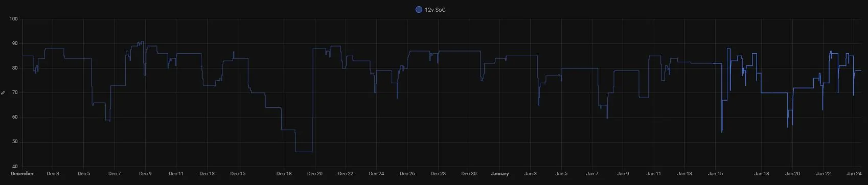This screenshot has width=868, height=185.
Task: Click the 'Dec 3' date label
Action: point(53,174)
